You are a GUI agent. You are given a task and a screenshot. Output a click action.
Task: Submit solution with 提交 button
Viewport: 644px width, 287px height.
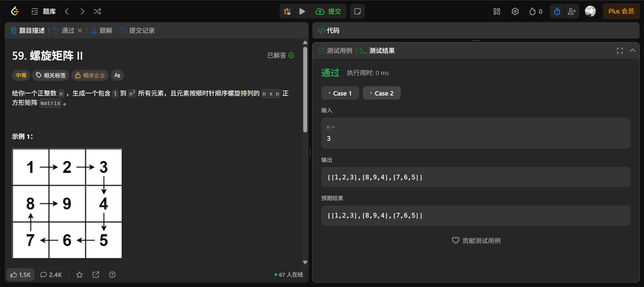(x=328, y=11)
